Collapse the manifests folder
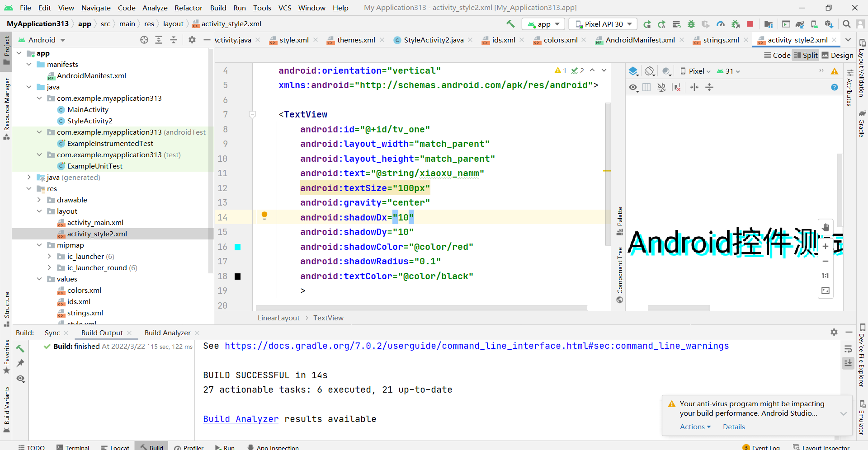 click(29, 64)
